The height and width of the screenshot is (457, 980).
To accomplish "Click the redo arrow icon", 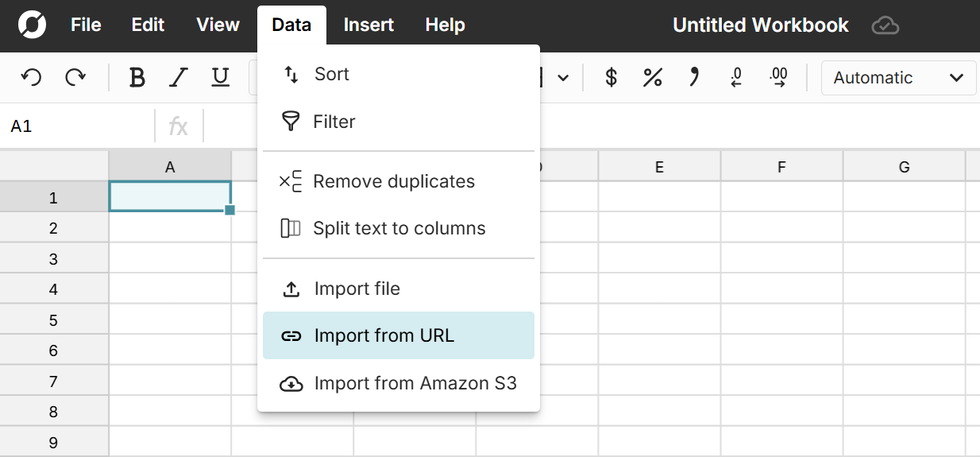I will 75,77.
